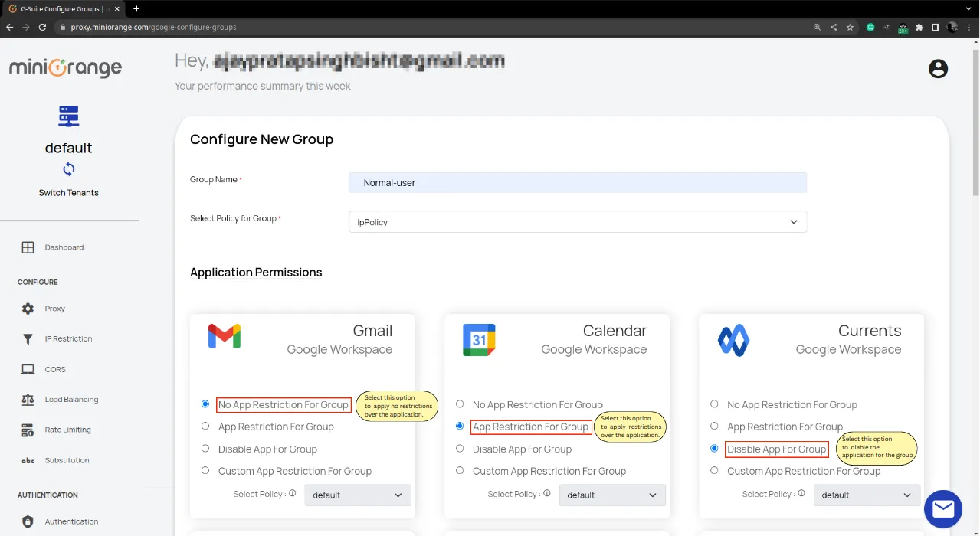Open IP Restriction in the sidebar
This screenshot has width=980, height=536.
click(68, 338)
